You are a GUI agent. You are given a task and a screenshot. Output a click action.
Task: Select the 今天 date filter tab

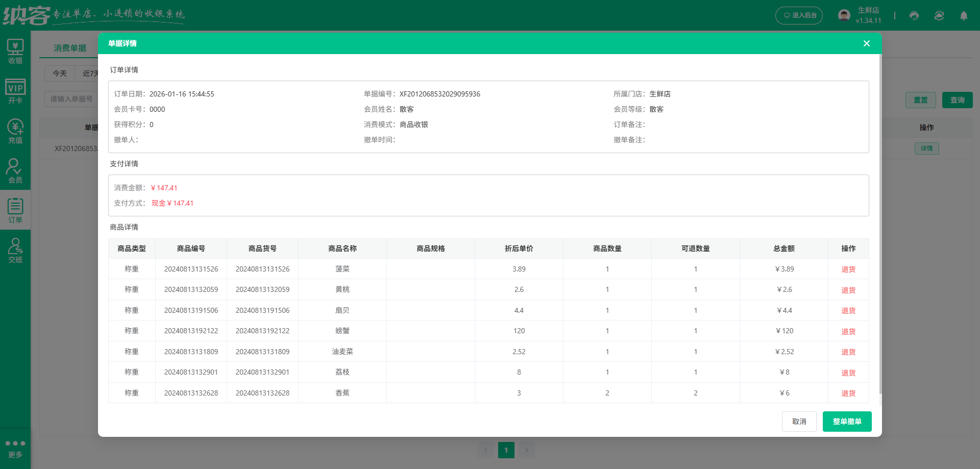[x=59, y=73]
